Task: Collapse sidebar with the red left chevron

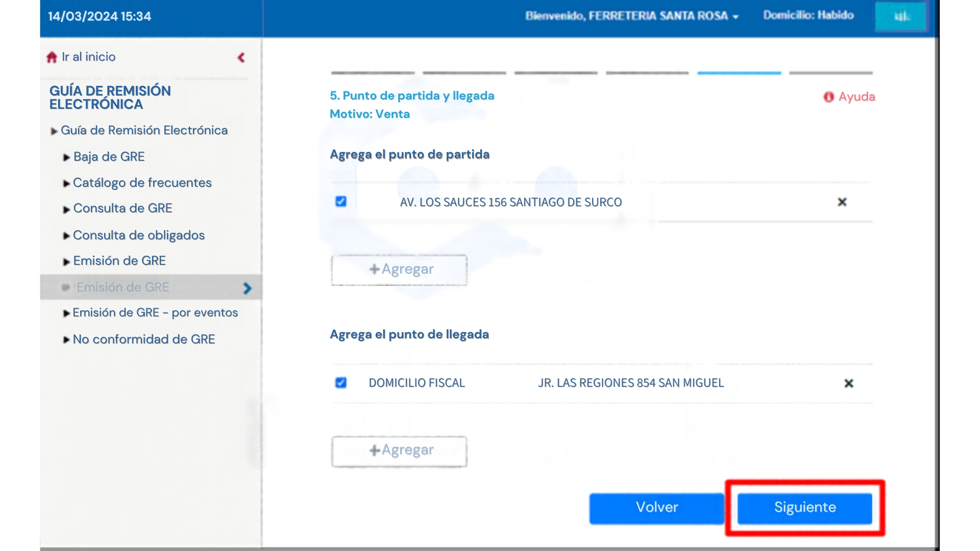Action: [x=241, y=58]
